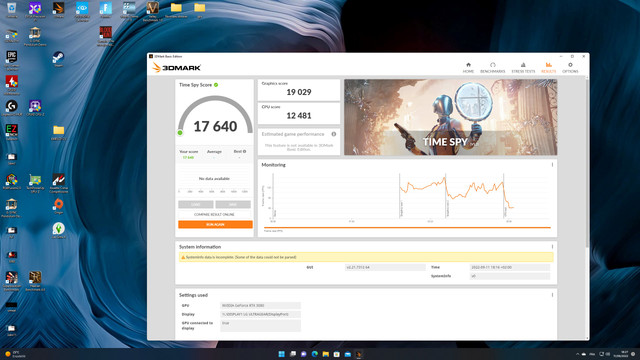Viewport: 640px width, 360px height.
Task: Select the Valley Benchmark desktop icon
Action: pyautogui.click(x=152, y=11)
